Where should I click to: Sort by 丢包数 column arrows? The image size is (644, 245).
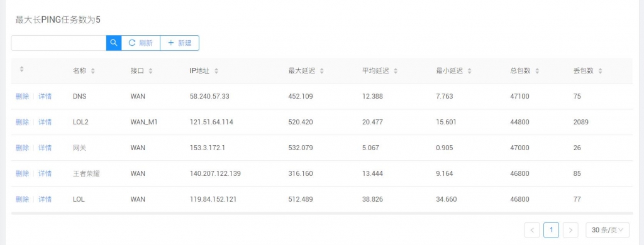601,71
